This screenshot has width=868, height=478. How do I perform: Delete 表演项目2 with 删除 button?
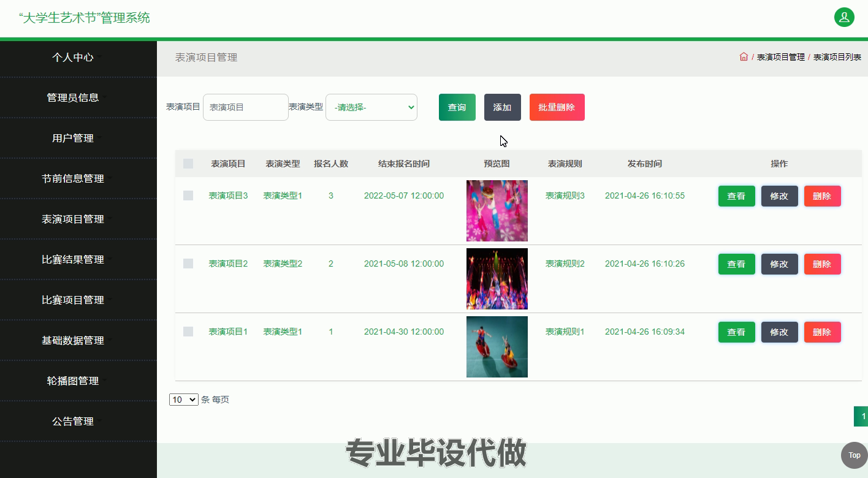tap(823, 264)
